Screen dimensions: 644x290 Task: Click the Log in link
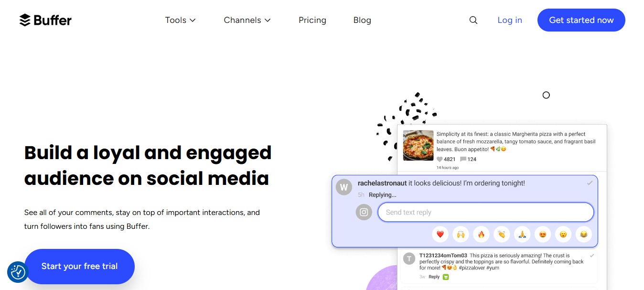pos(510,20)
